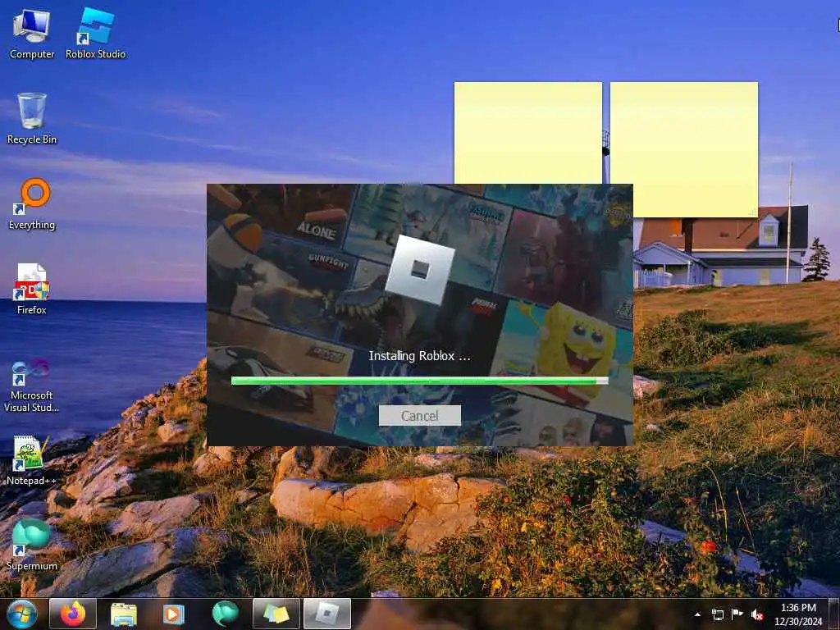The height and width of the screenshot is (630, 840).
Task: Select the Everything search shortcut
Action: 32,204
